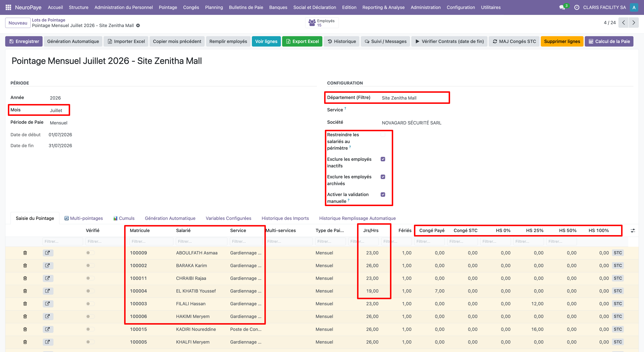The height and width of the screenshot is (352, 644).
Task: Enable Restreindre les salariés au périmètre checkbox
Action: [x=383, y=135]
